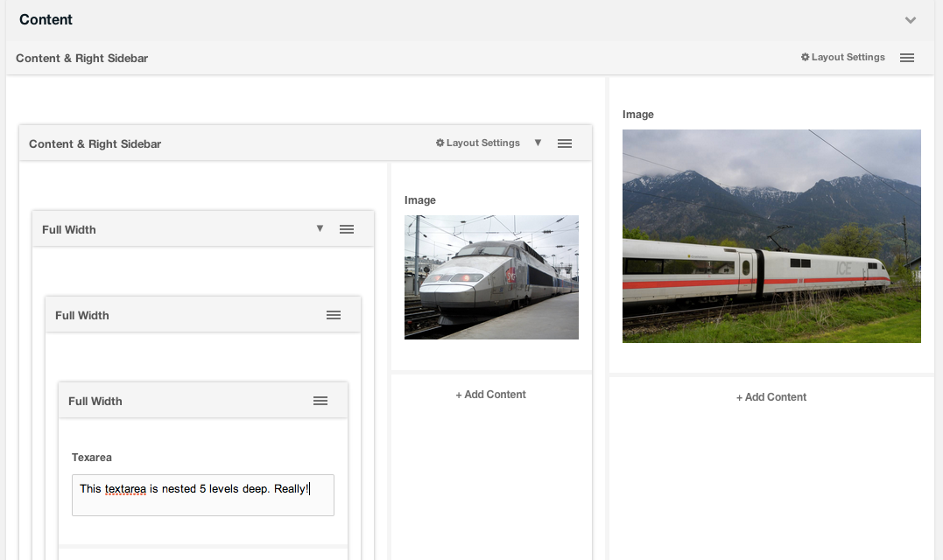Collapse the nested Content & Right Sidebar triangle

pos(538,143)
